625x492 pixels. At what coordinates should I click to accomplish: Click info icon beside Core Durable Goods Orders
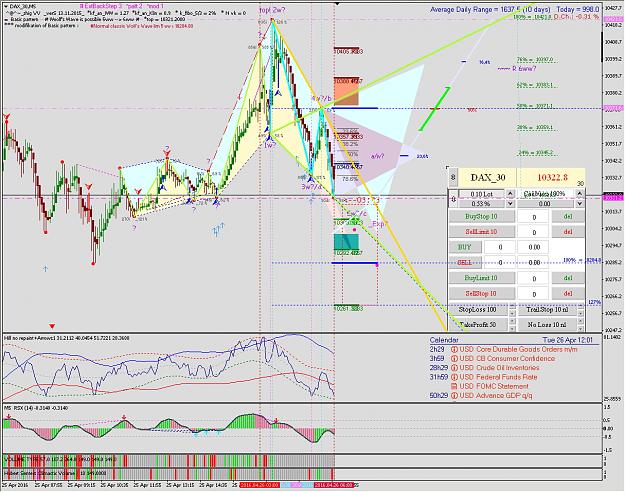(454, 349)
